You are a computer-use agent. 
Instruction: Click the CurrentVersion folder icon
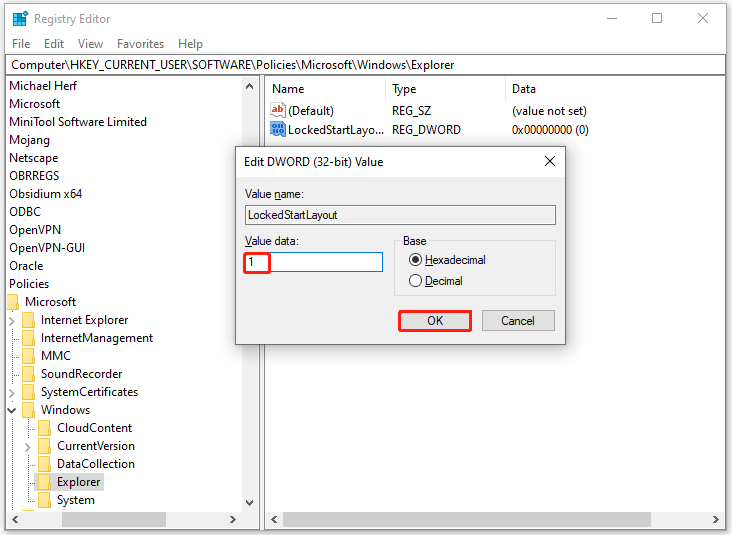point(44,446)
